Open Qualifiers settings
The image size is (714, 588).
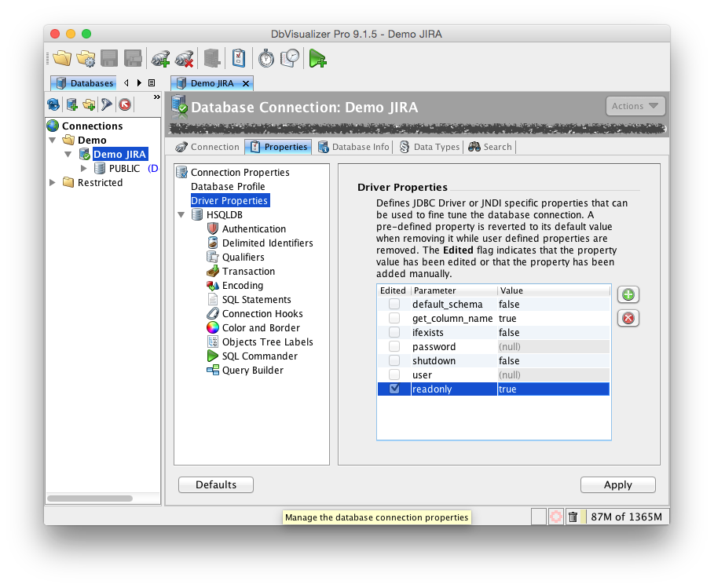pos(243,257)
